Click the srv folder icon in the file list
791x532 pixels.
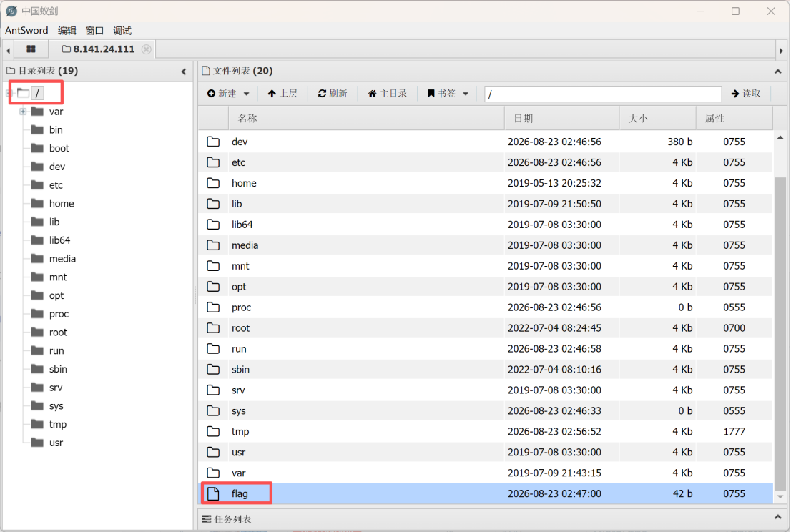tap(213, 390)
